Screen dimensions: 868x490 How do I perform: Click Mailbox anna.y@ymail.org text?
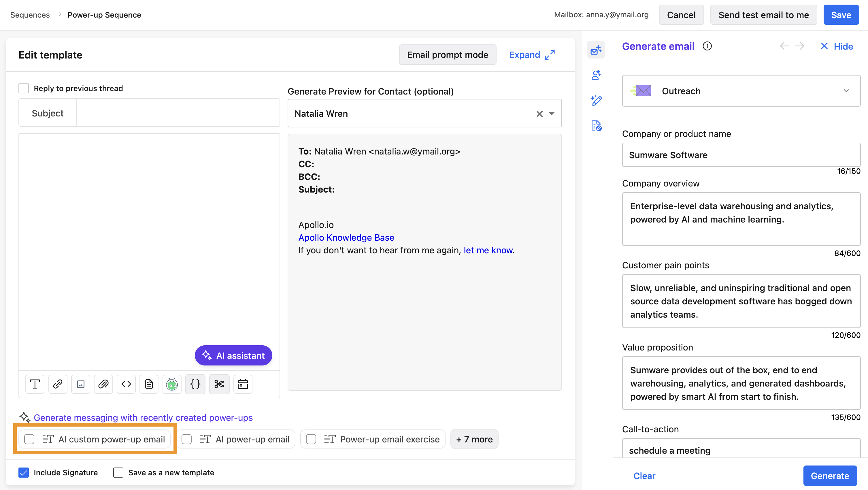[x=601, y=14]
